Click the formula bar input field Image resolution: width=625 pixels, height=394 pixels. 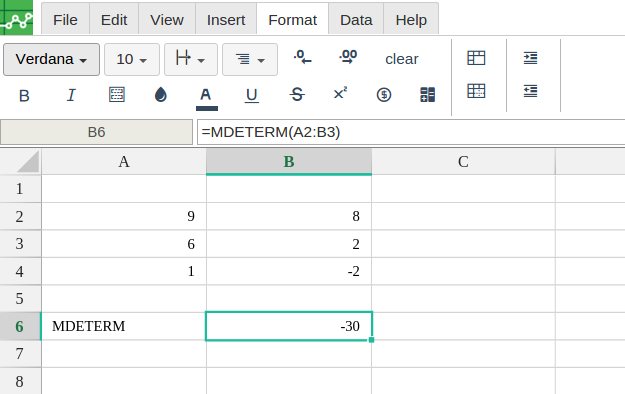pyautogui.click(x=411, y=132)
